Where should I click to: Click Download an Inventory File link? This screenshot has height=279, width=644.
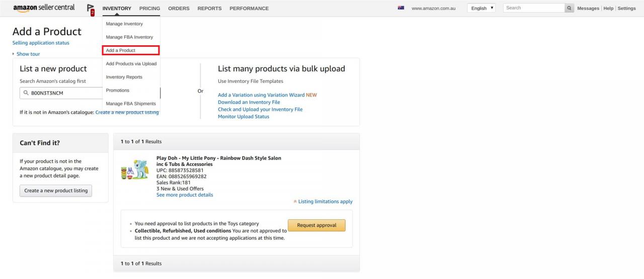click(x=249, y=102)
